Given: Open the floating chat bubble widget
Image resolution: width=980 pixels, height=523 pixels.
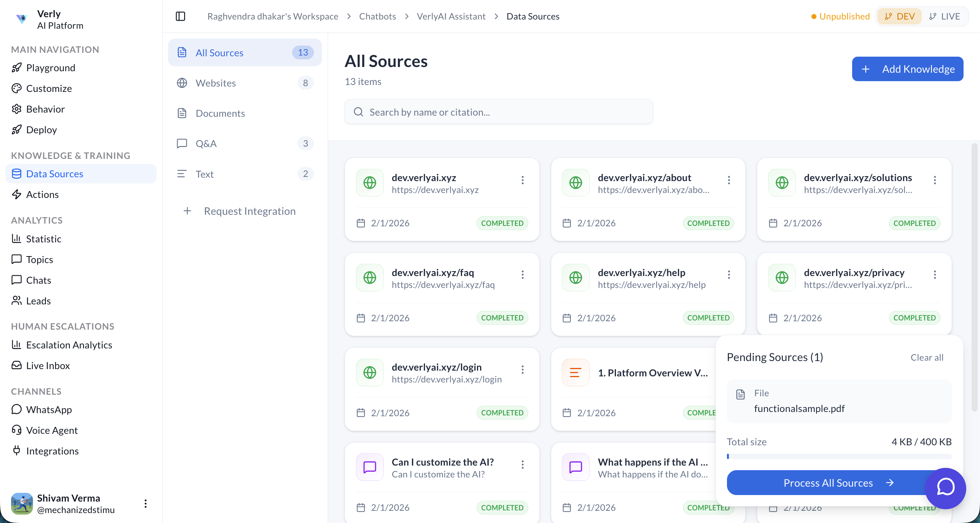Looking at the screenshot, I should coord(945,488).
